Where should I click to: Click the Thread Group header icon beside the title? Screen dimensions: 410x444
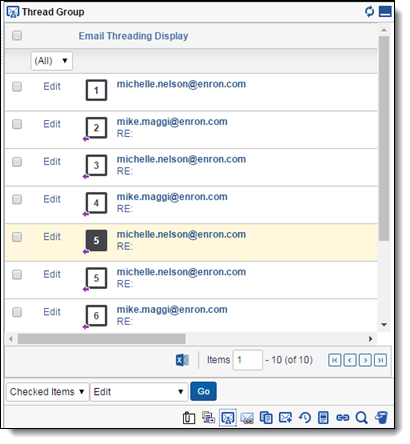pos(13,12)
